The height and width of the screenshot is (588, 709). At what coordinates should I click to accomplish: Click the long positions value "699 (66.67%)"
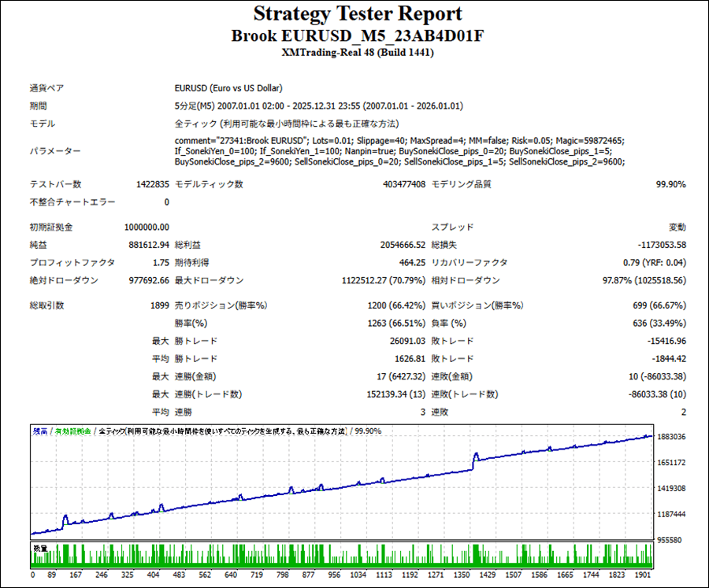tap(659, 305)
